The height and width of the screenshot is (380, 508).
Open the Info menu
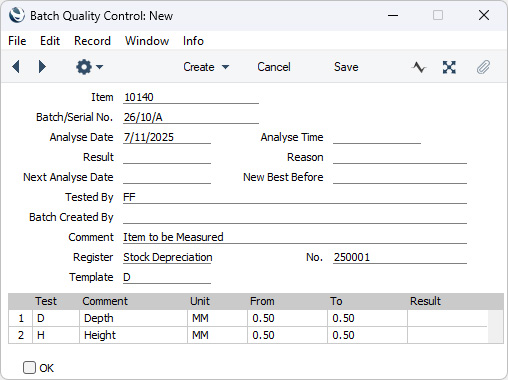(x=193, y=41)
